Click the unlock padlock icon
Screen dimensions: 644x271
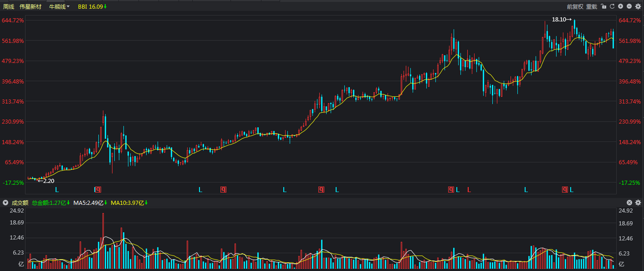[603, 6]
